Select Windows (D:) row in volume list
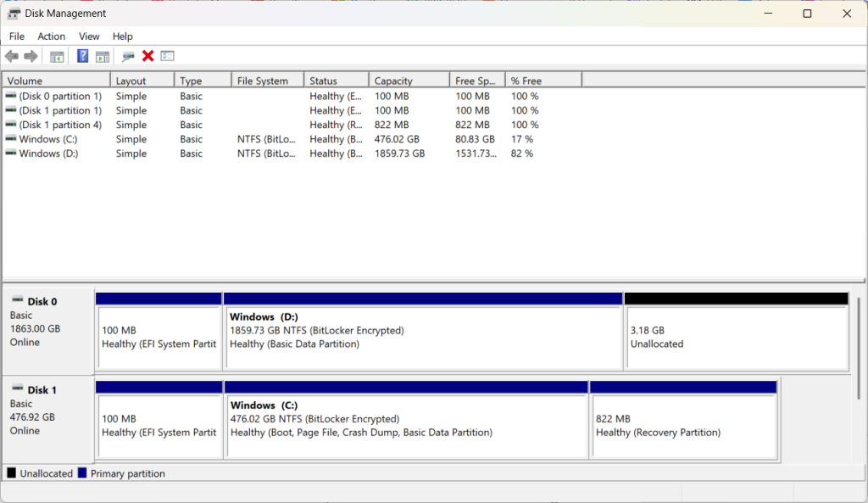This screenshot has height=503, width=868. tap(51, 154)
